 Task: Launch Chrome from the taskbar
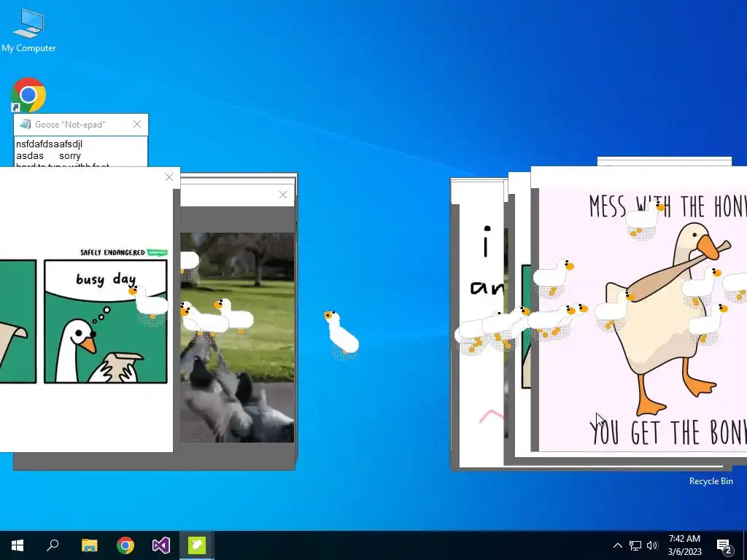click(x=125, y=545)
